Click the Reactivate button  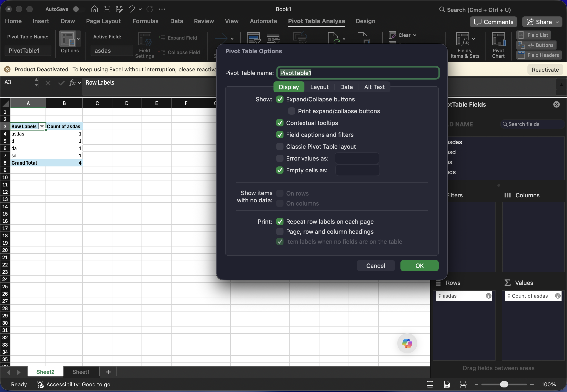click(545, 70)
